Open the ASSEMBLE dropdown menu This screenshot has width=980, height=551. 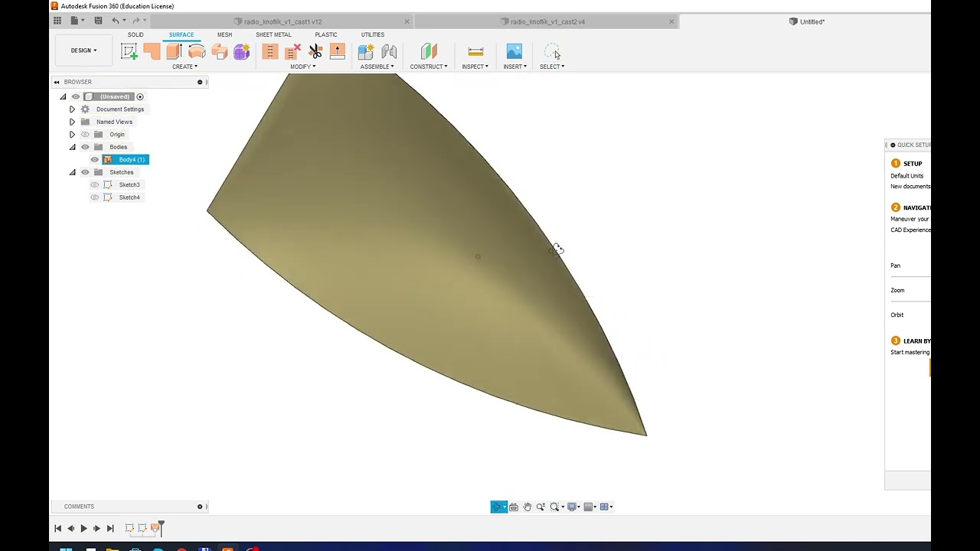pos(377,67)
